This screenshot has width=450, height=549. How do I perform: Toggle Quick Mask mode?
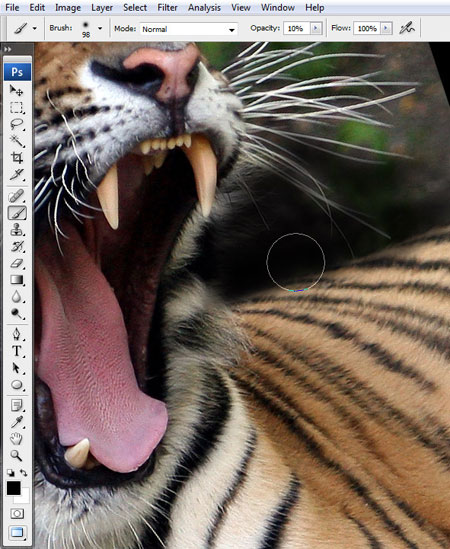point(17,514)
